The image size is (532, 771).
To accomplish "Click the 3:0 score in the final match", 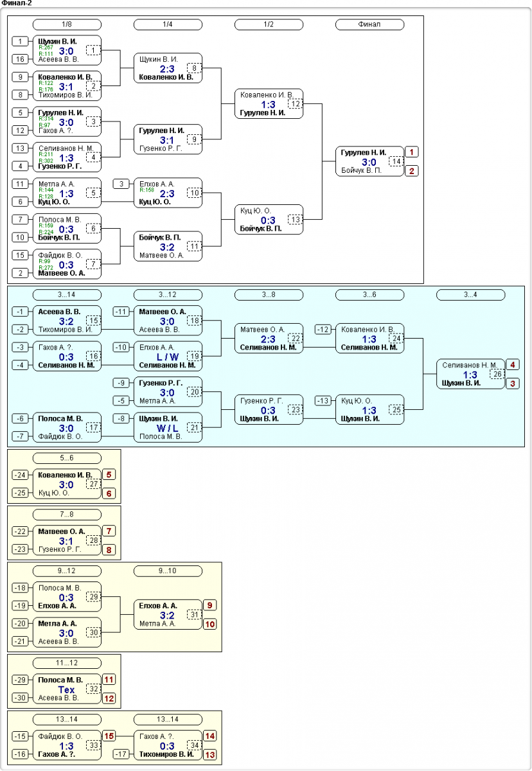I will (369, 162).
